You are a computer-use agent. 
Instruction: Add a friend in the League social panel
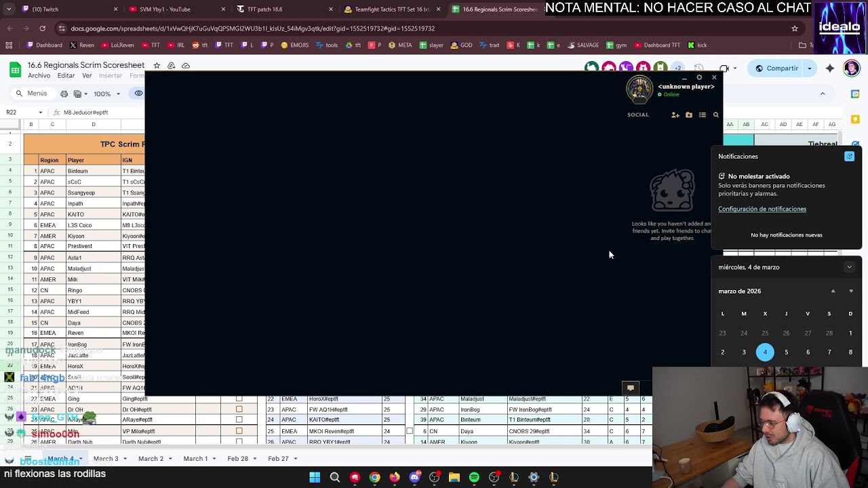(675, 115)
